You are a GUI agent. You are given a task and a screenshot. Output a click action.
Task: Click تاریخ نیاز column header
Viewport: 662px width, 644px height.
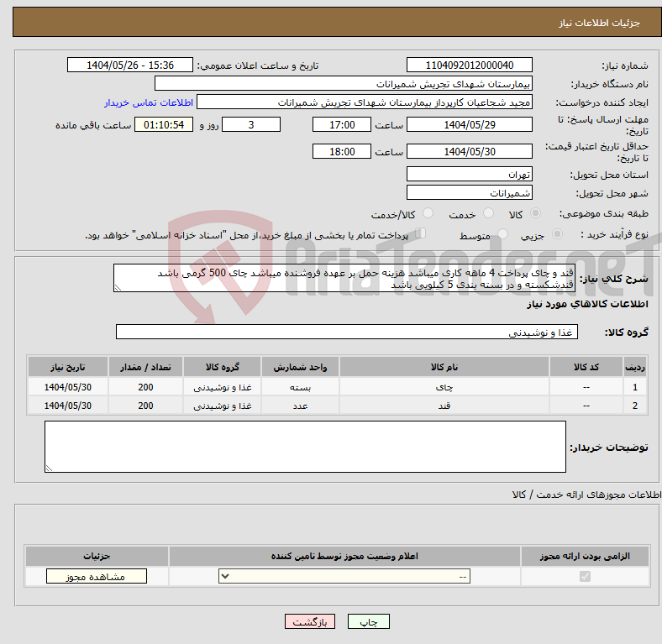click(68, 367)
